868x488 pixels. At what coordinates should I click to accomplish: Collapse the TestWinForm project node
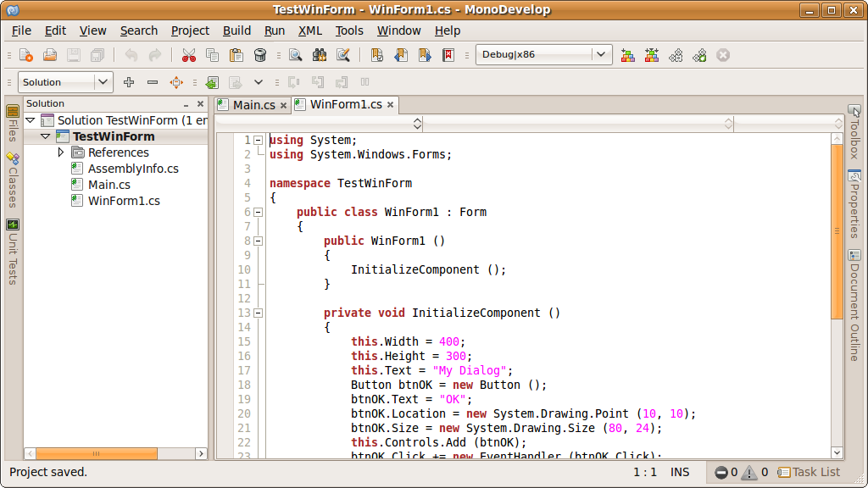(x=46, y=136)
